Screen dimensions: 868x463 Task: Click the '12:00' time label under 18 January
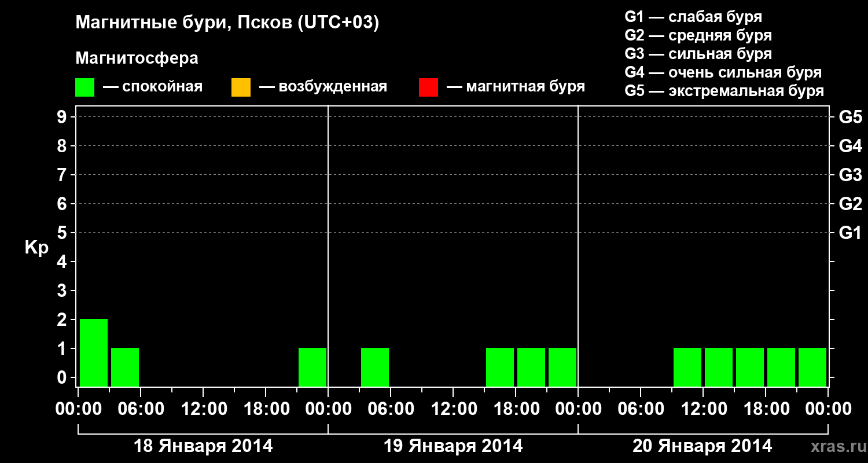(203, 409)
